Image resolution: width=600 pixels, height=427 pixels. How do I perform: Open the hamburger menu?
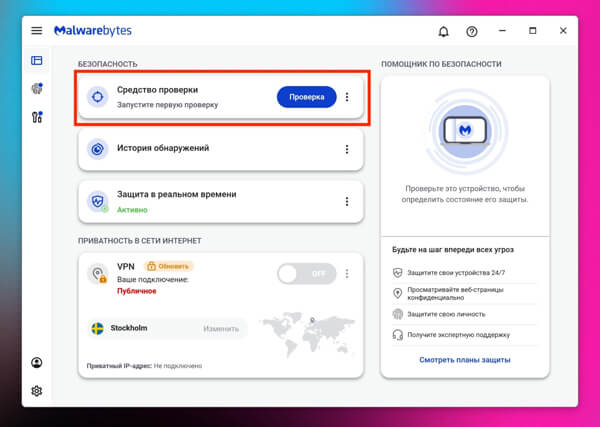click(x=37, y=31)
